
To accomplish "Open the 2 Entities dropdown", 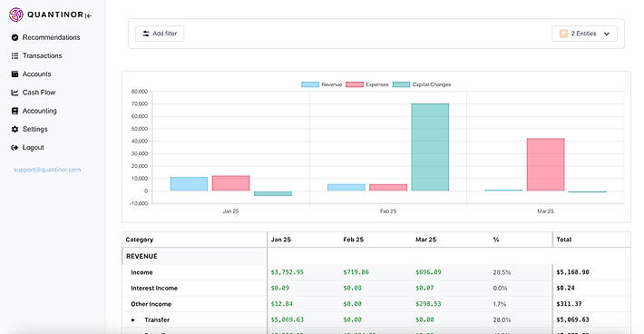I will tap(584, 34).
